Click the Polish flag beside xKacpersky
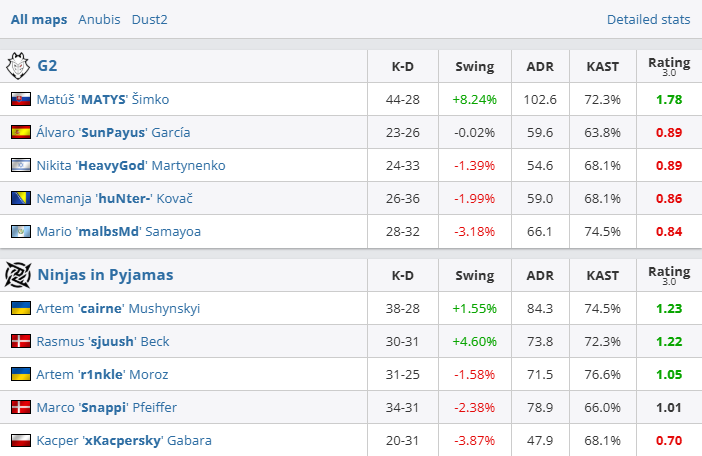Viewport: 702px width, 456px height. tap(20, 440)
